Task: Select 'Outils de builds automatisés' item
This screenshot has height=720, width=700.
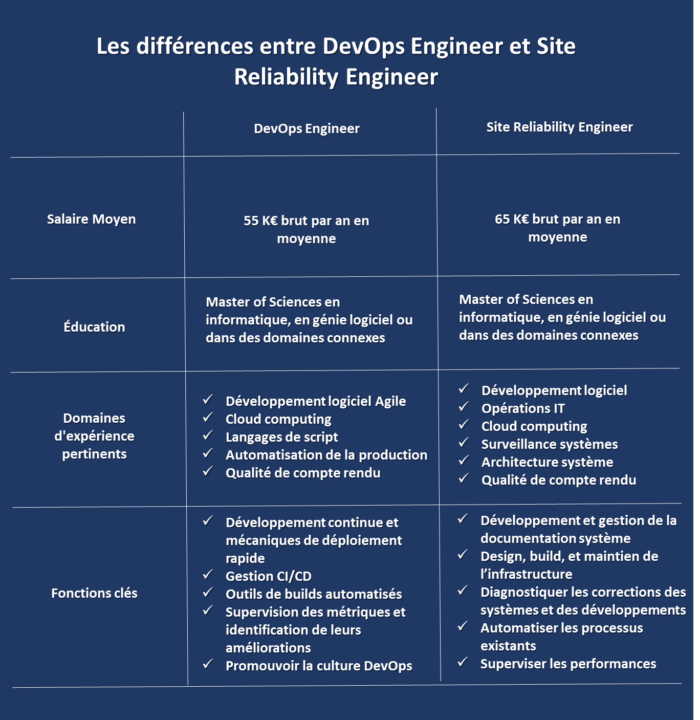Action: 314,594
